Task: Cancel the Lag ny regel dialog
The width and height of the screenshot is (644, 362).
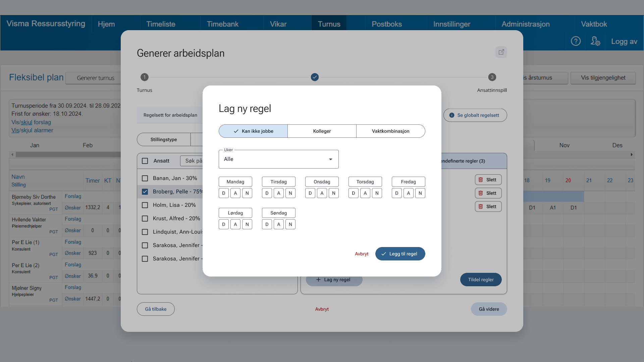Action: tap(362, 254)
